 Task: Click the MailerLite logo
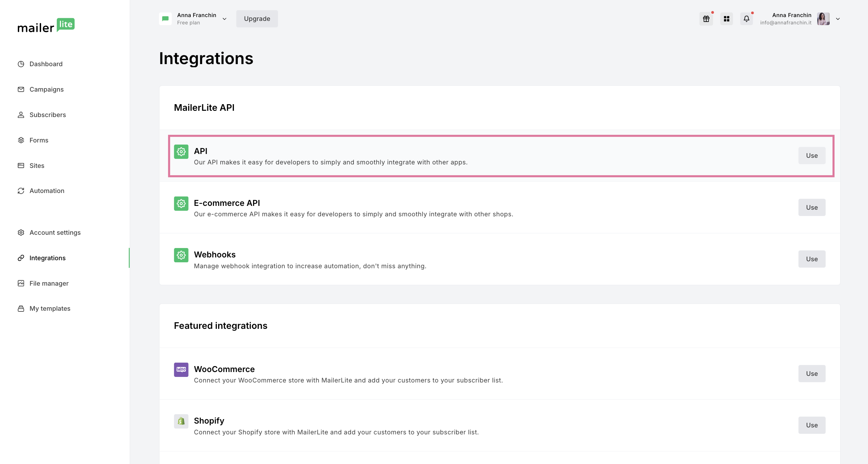[x=46, y=25]
